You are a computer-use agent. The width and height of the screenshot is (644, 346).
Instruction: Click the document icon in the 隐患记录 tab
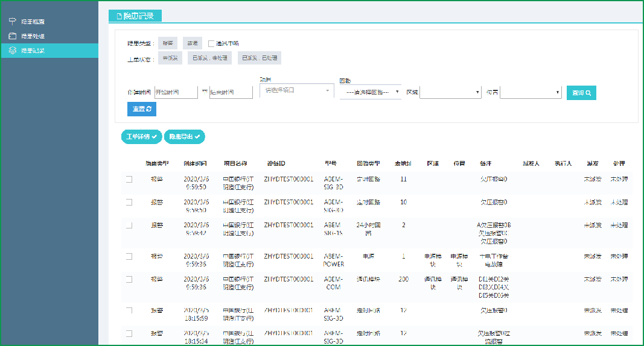[x=119, y=16]
